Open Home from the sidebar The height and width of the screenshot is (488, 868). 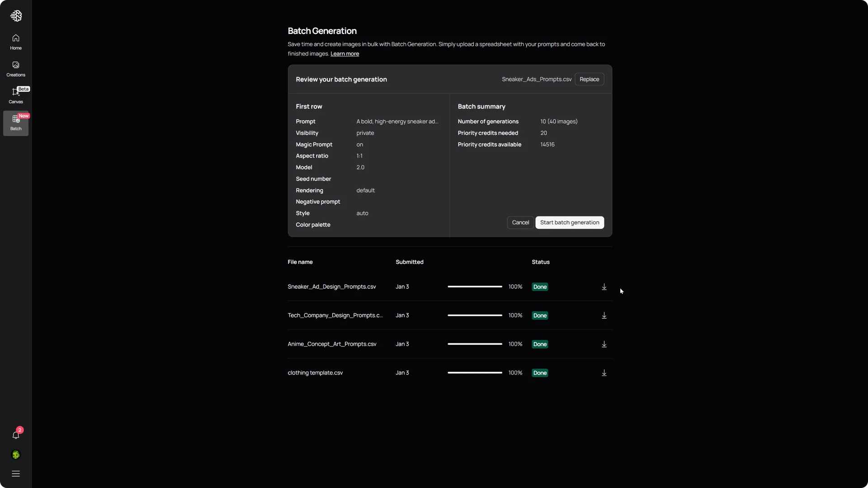coord(15,42)
